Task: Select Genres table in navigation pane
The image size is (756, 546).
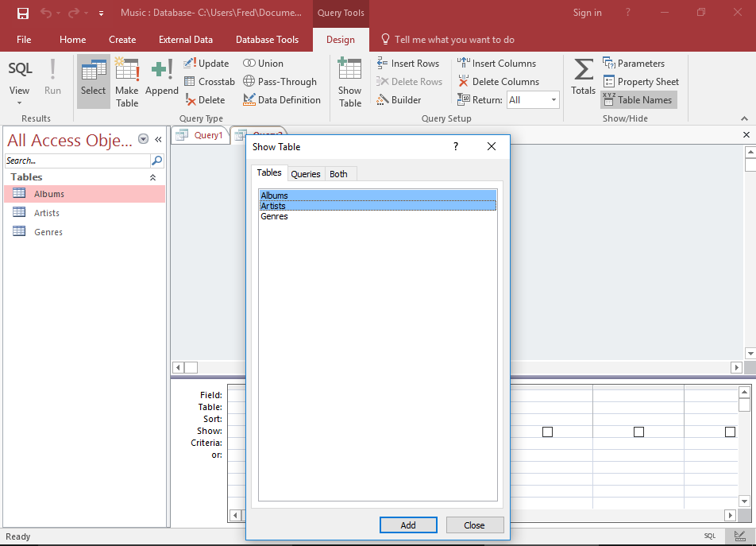Action: pos(85,232)
